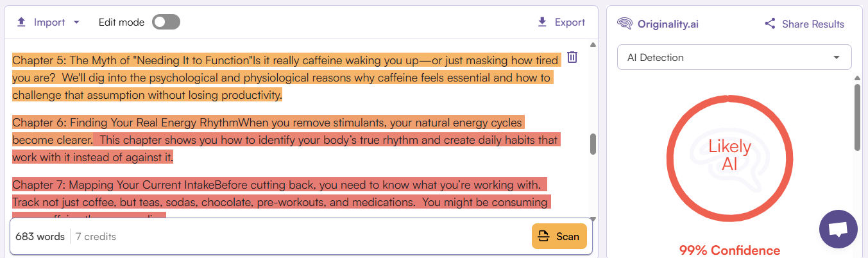Click the scan icon inside Scan button
Screen dimensions: 868x258
[543, 236]
